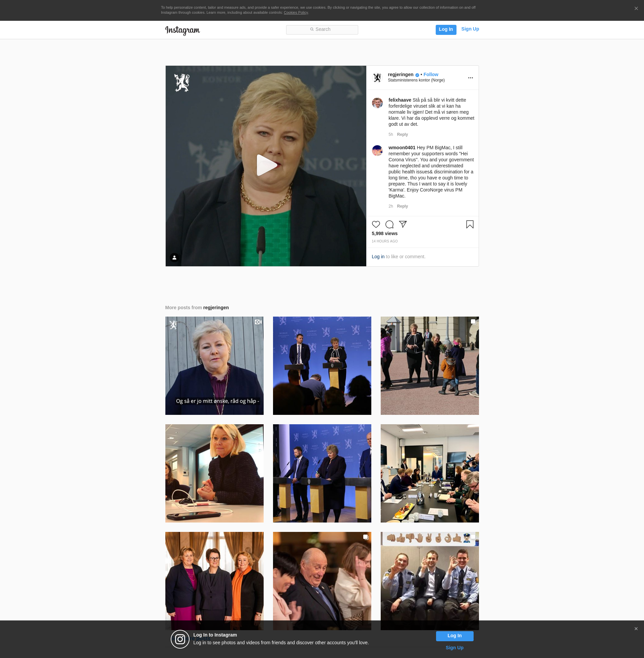Close the bottom Log In banner
644x658 pixels.
636,628
